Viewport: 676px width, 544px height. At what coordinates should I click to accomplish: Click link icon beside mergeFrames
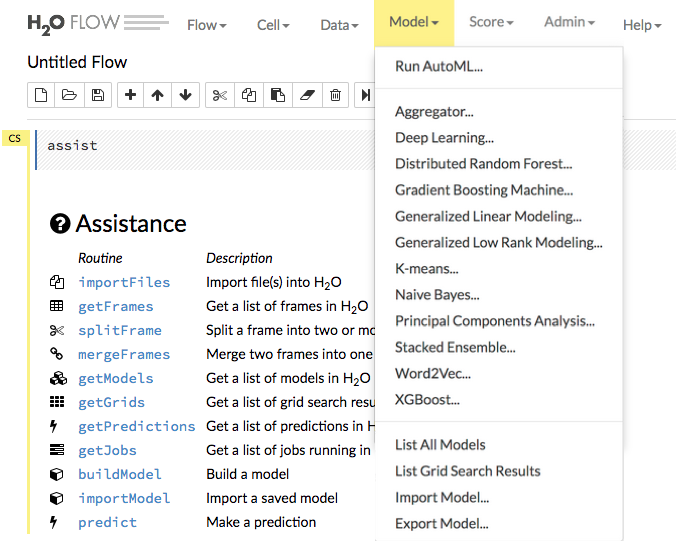tap(56, 354)
